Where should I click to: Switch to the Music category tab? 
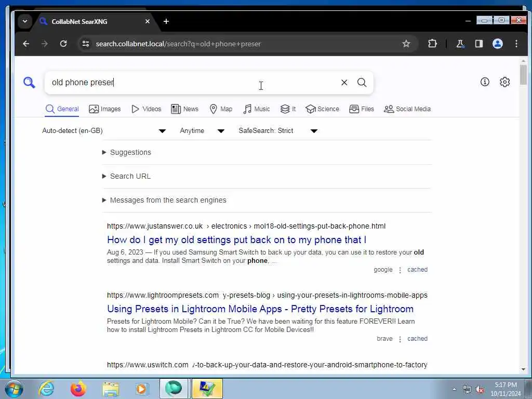tap(257, 109)
